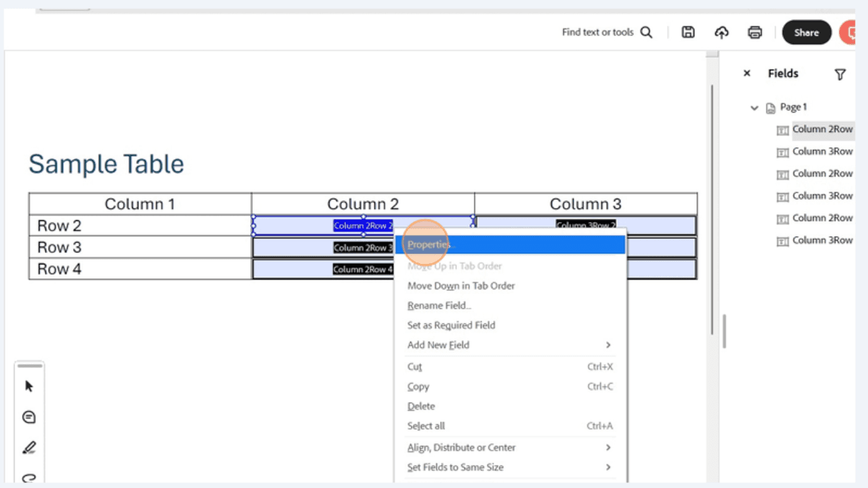The image size is (868, 488).
Task: Open the comment tool
Action: coord(29,416)
